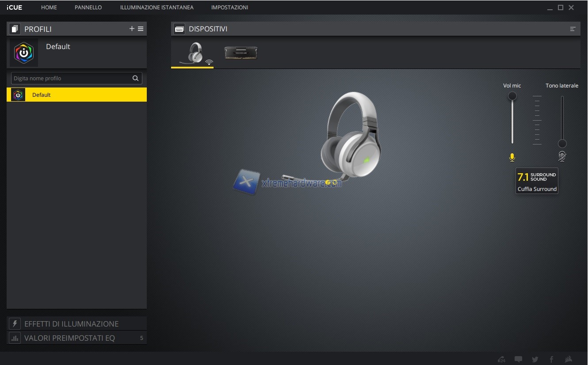This screenshot has height=365, width=588.
Task: Open the profiles hamburger options menu
Action: pos(141,29)
